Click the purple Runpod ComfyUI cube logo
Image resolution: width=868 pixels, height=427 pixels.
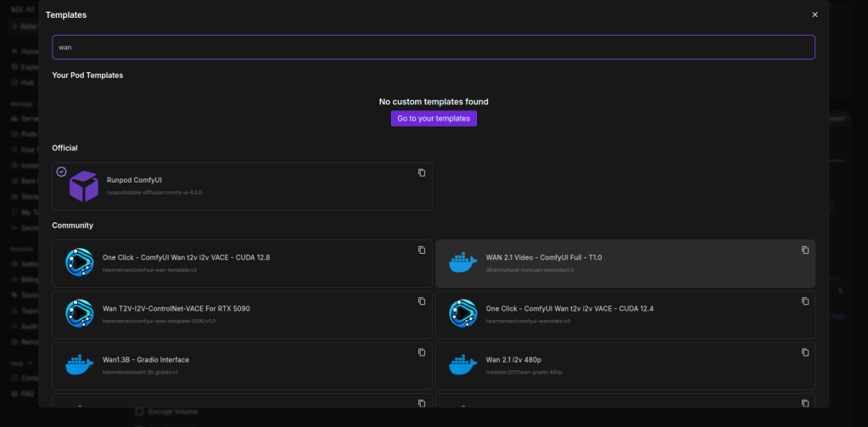pos(83,186)
